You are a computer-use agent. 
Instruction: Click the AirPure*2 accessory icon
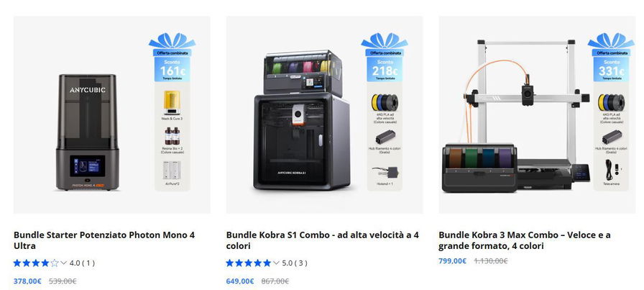172,170
